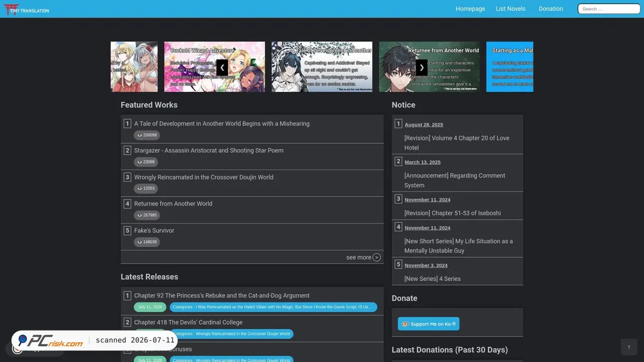The width and height of the screenshot is (644, 362).
Task: Open the Cuckold Wizard Adventure banner
Action: pos(214,67)
